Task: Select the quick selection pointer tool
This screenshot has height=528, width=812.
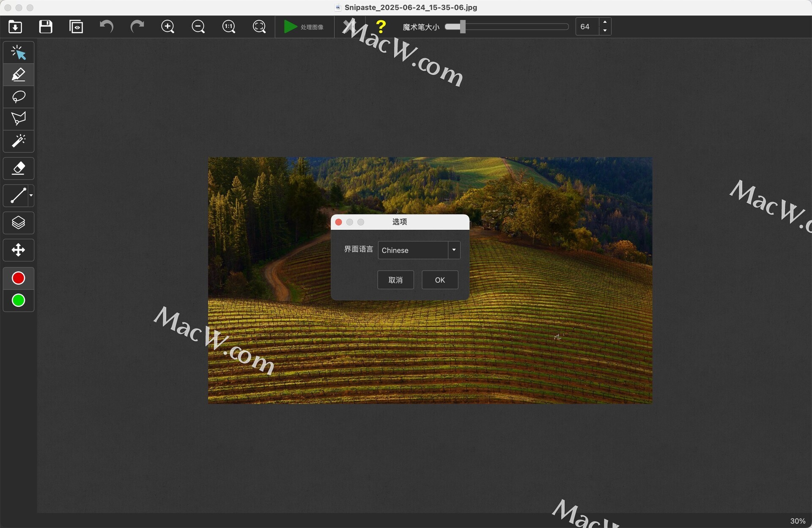Action: 19,53
